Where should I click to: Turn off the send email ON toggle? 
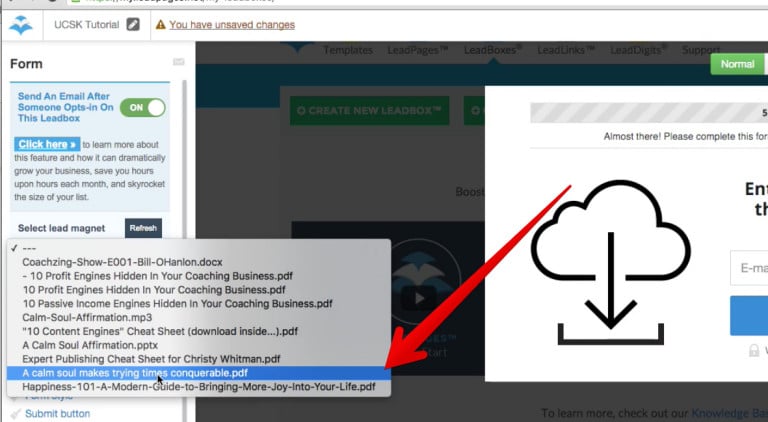(x=143, y=108)
